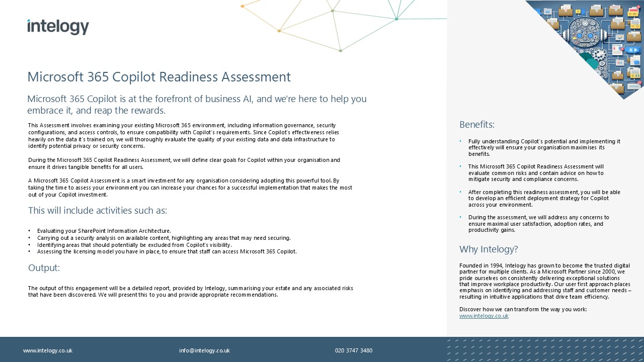Click 'This will include activities such as:' heading

click(x=98, y=210)
